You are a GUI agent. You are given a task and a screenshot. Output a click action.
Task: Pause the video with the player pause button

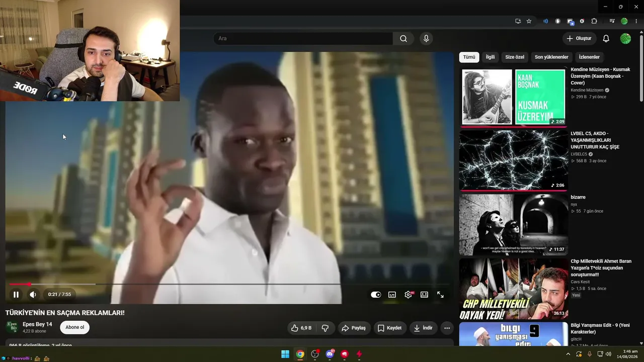[16, 295]
